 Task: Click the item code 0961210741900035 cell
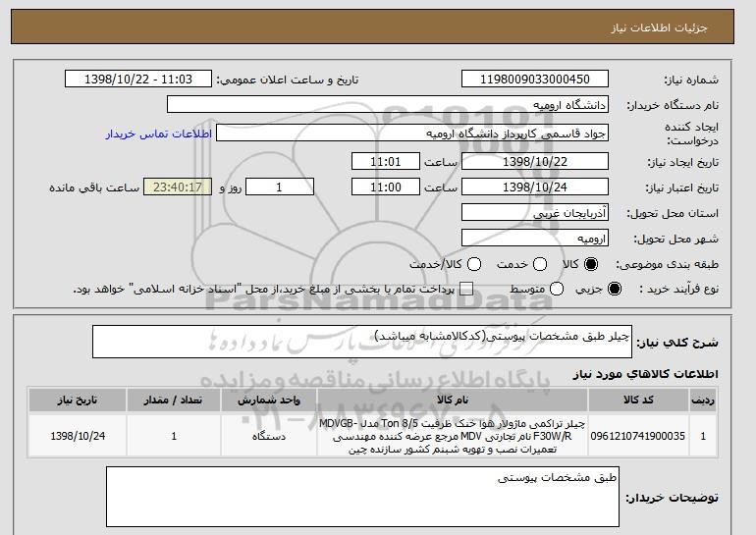(637, 436)
